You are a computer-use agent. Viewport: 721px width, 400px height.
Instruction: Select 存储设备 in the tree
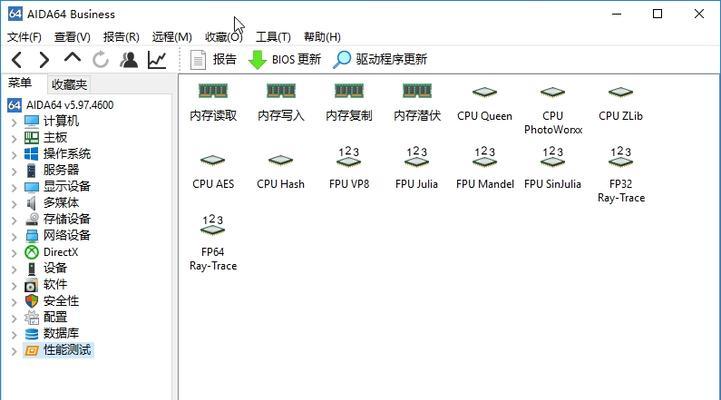coord(57,219)
